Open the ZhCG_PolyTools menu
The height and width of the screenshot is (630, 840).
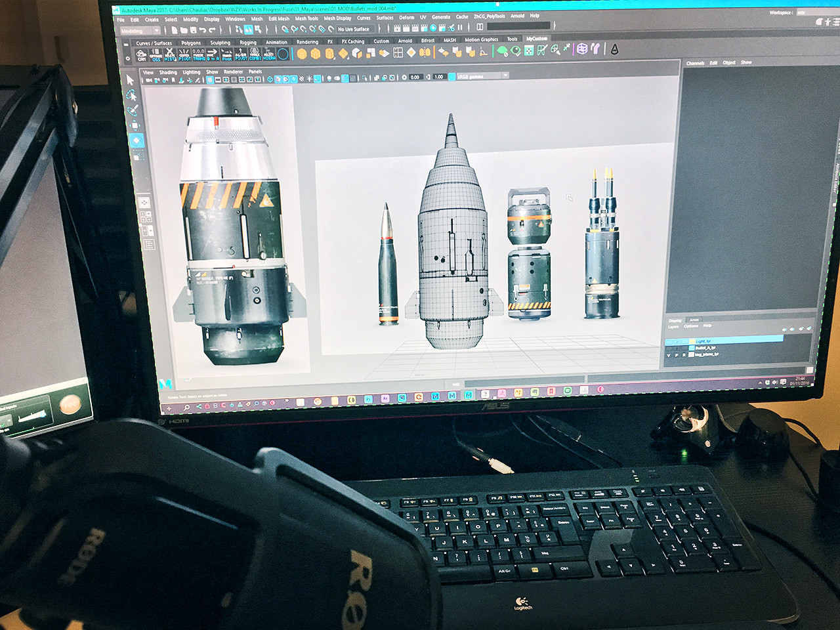(489, 16)
